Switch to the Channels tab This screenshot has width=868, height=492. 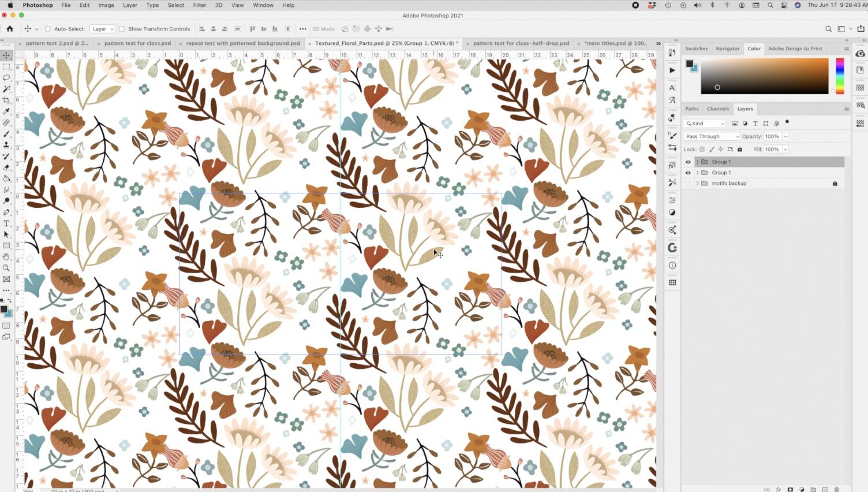pyautogui.click(x=718, y=109)
